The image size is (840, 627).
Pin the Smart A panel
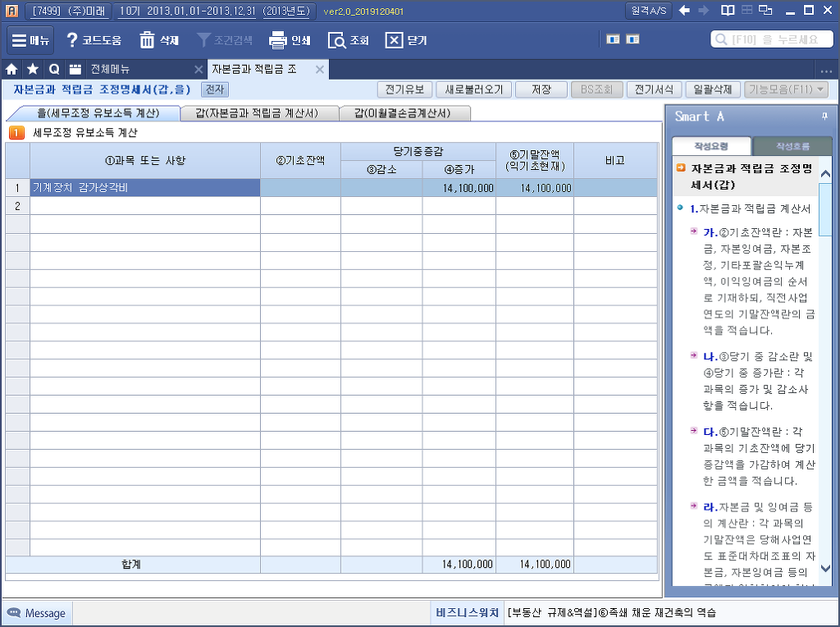pyautogui.click(x=824, y=117)
